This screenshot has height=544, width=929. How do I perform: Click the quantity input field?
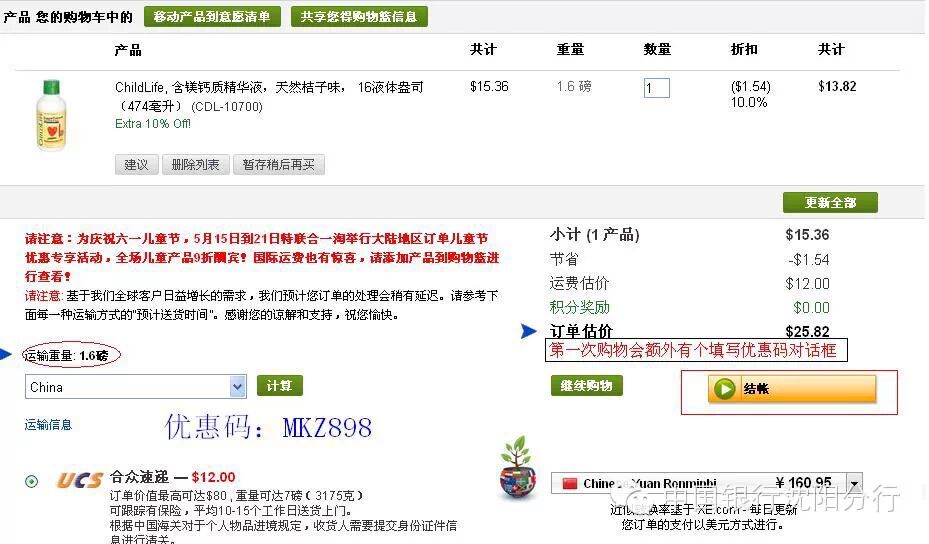click(x=656, y=88)
